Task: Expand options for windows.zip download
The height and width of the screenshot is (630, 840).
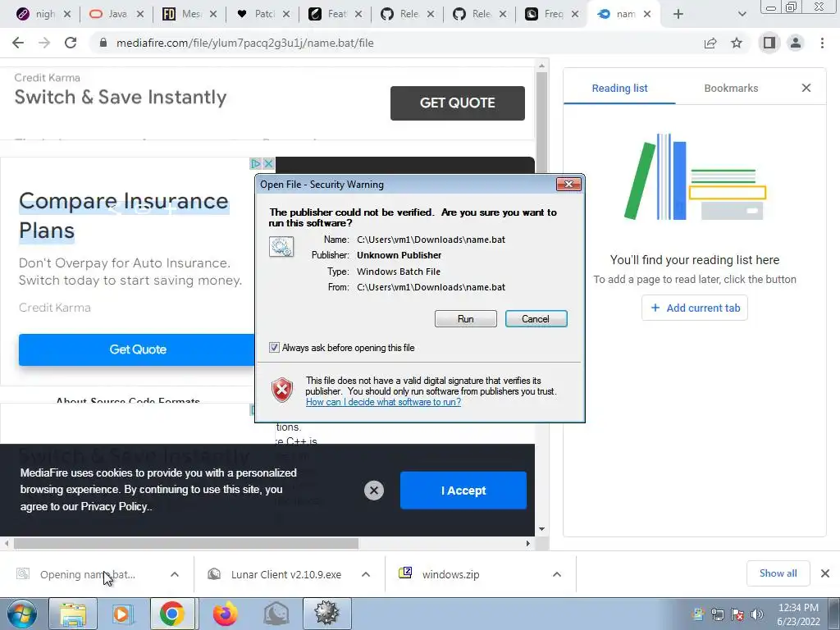Action: coord(557,574)
